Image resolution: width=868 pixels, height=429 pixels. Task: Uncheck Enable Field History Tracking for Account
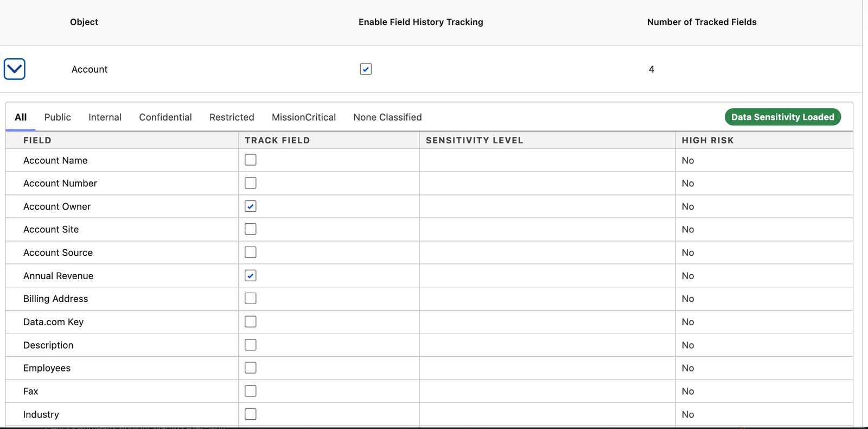click(x=366, y=69)
